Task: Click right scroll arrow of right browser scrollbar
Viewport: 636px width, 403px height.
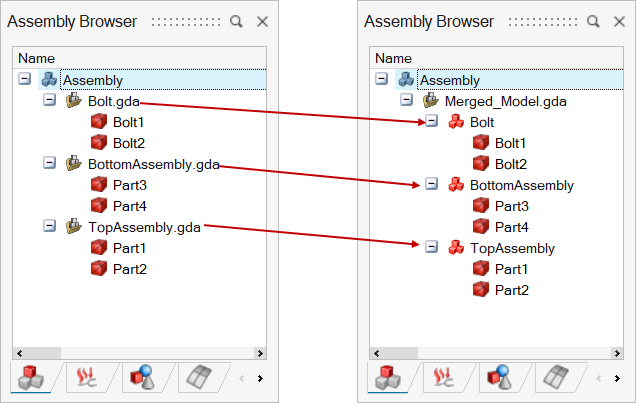Action: [x=617, y=353]
